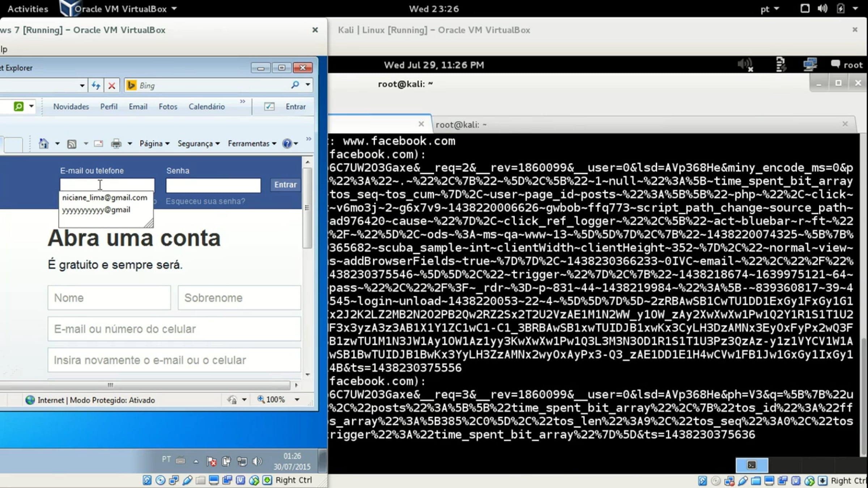Open Novidades in the toolbar

tap(71, 107)
